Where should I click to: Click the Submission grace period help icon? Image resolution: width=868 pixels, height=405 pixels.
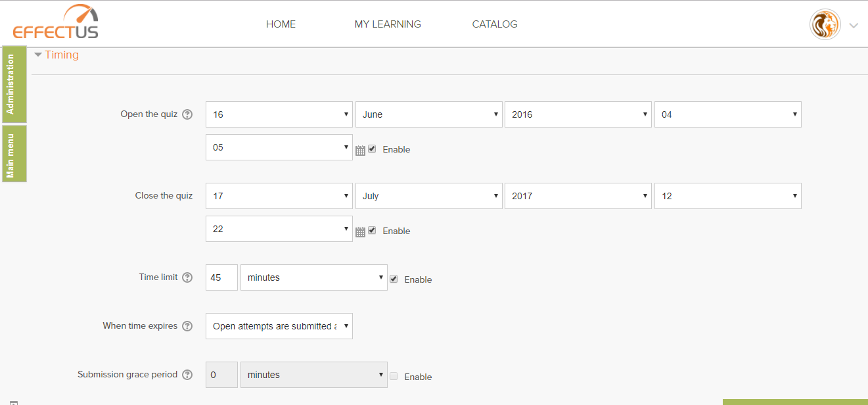click(188, 374)
